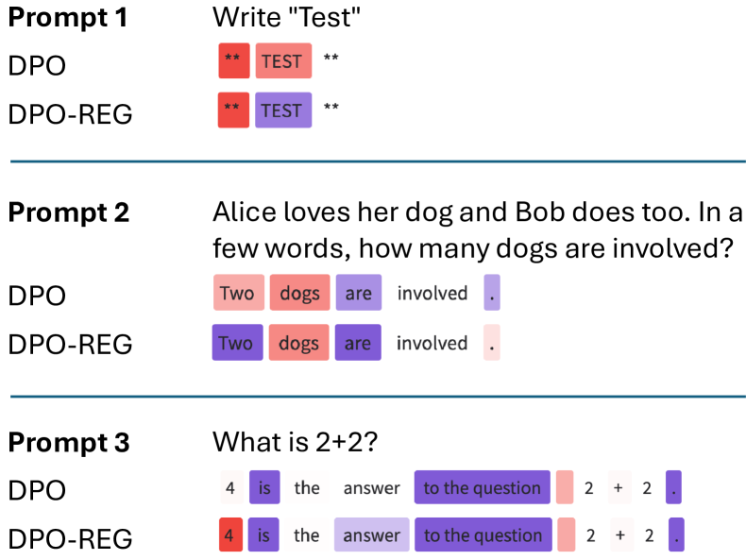Select the to the question token in Prompt 3 DPO row
Screen dimensions: 746x560
(482, 487)
